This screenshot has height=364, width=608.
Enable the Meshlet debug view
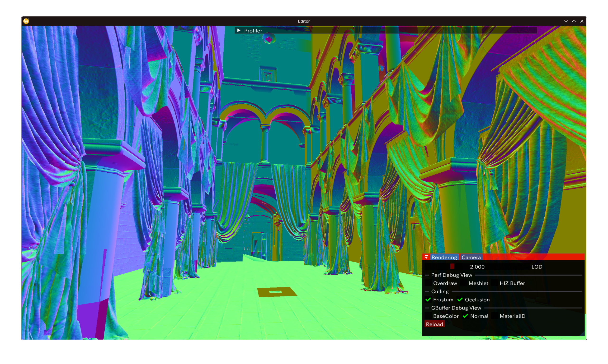click(464, 283)
